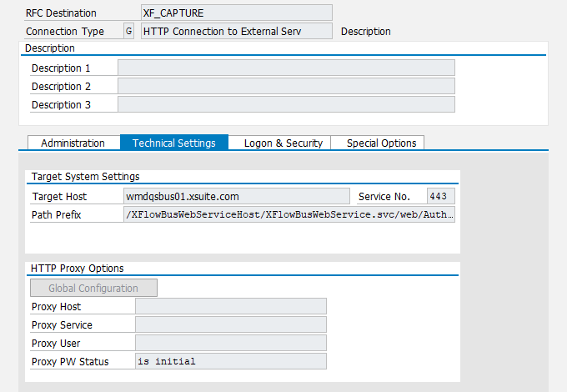
Task: Focus the Proxy Service input field
Action: tap(231, 324)
